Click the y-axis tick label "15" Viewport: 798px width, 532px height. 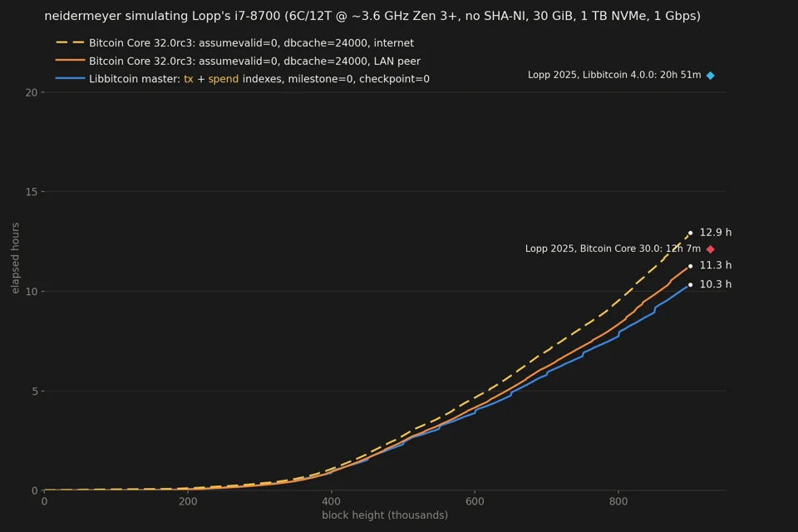pos(32,192)
